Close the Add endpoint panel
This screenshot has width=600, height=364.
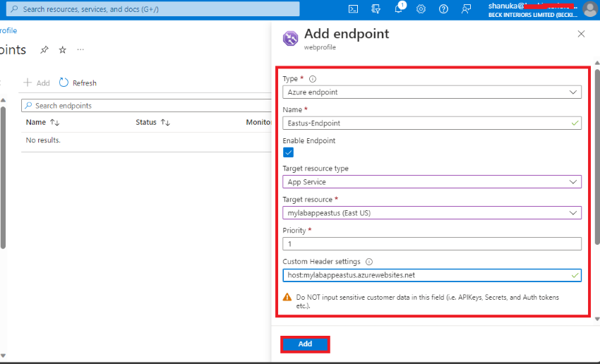[581, 34]
